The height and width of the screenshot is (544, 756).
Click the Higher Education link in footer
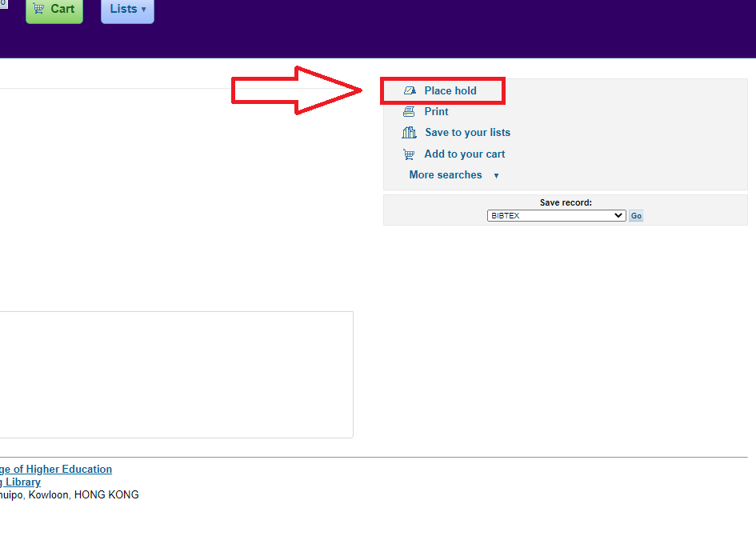tap(56, 470)
